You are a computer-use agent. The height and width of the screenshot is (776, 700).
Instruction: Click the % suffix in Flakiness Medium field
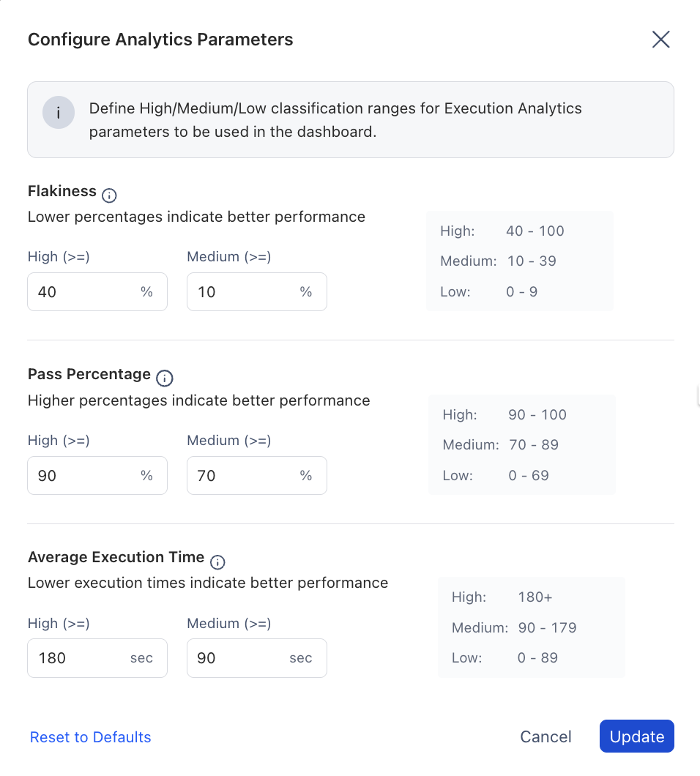coord(306,292)
